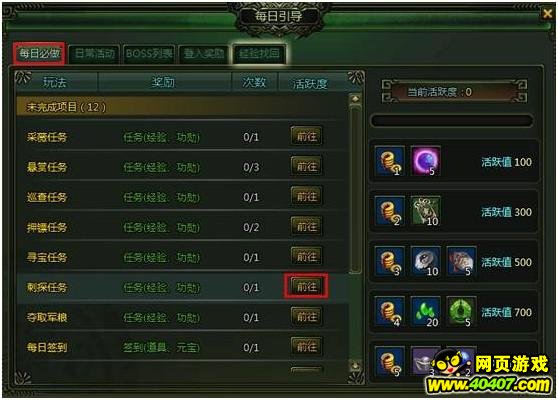Switch to 每日必做 tab
This screenshot has width=558, height=400.
point(40,54)
